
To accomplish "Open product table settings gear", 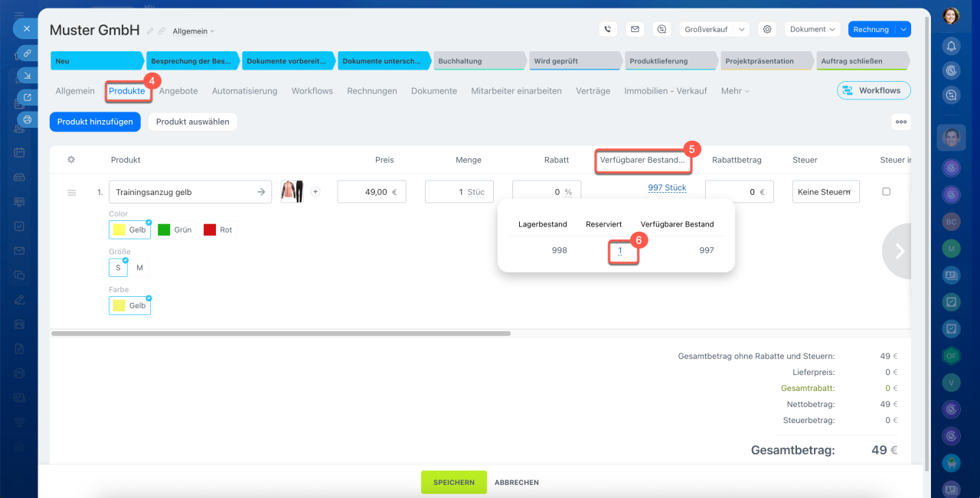I will [71, 160].
